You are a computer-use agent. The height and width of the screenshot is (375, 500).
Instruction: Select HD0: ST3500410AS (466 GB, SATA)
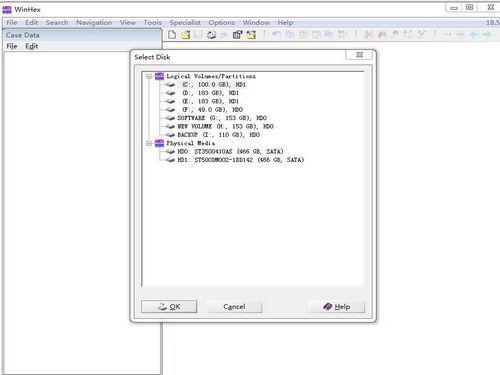230,152
